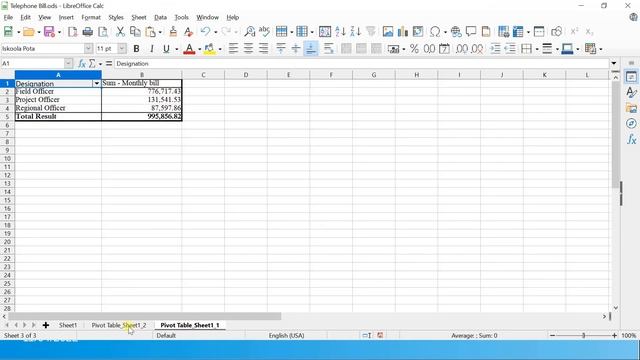This screenshot has width=640, height=360.
Task: Insert a special character omega icon
Action: (x=435, y=31)
